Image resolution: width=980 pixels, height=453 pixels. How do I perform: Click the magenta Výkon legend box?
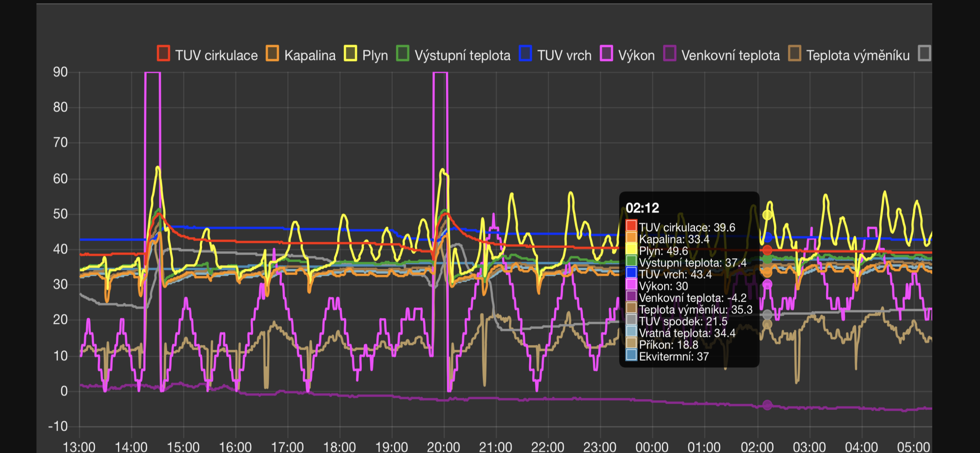coord(606,54)
